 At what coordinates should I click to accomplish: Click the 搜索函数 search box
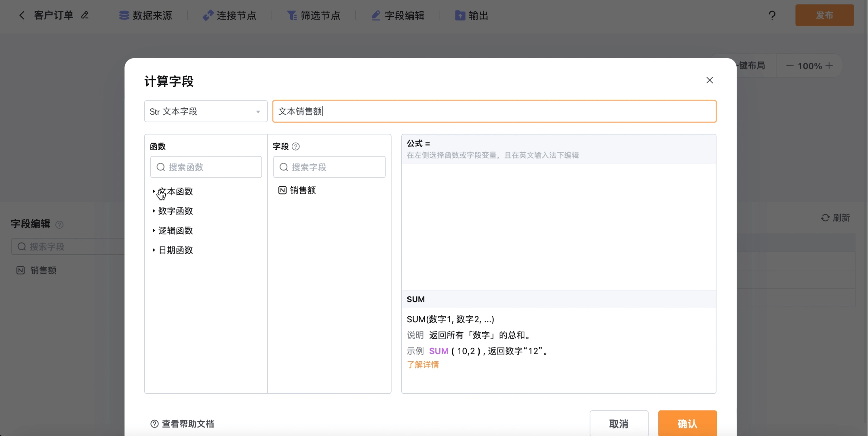point(206,167)
